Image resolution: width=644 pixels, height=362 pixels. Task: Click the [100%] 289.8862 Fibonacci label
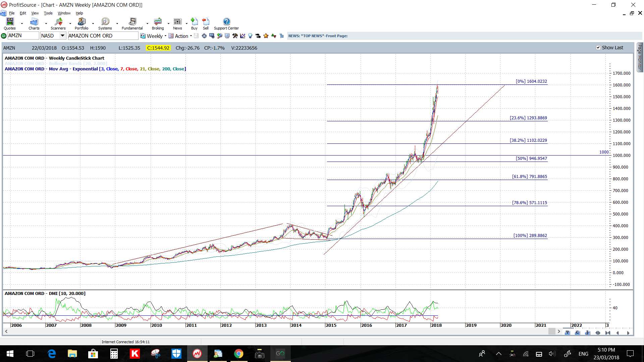point(530,236)
